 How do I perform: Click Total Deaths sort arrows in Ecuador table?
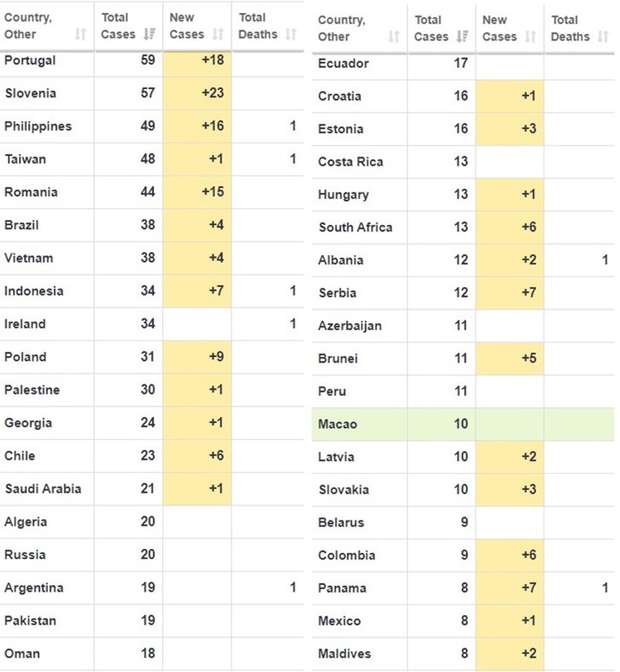(602, 36)
